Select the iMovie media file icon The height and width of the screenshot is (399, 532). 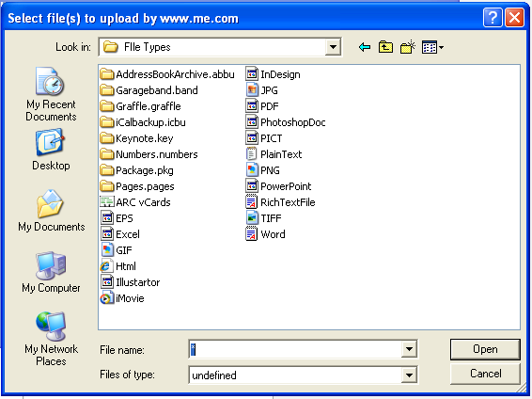click(x=107, y=298)
